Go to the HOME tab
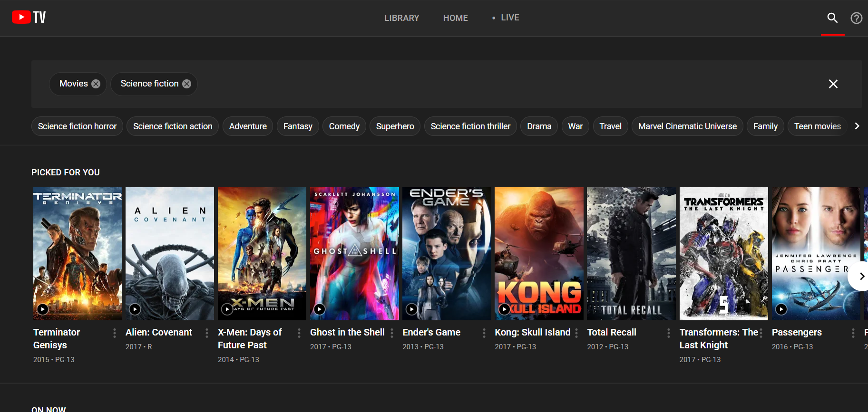The height and width of the screenshot is (412, 868). coord(456,18)
